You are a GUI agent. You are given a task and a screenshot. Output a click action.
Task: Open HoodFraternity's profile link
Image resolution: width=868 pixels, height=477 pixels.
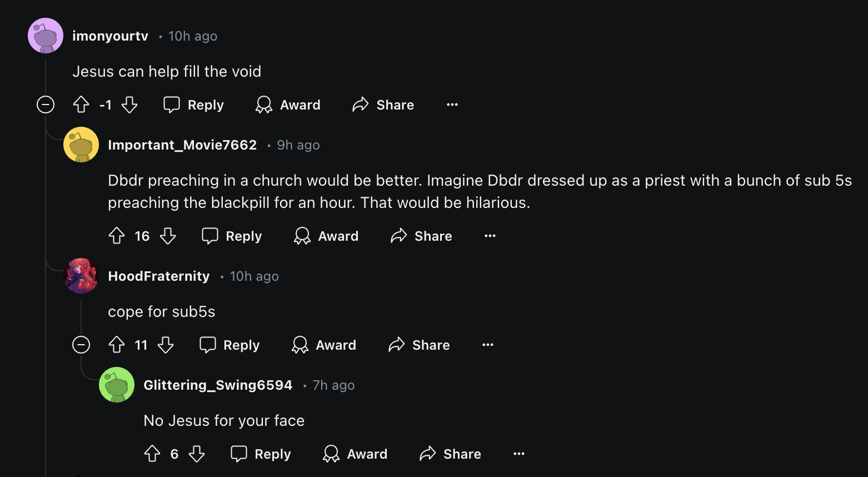159,276
